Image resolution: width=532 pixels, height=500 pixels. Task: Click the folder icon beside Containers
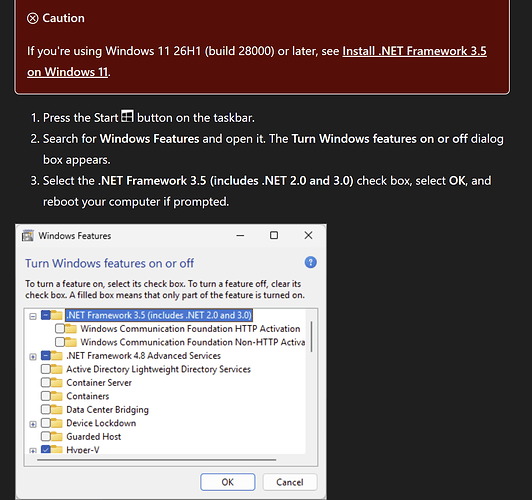pos(57,396)
